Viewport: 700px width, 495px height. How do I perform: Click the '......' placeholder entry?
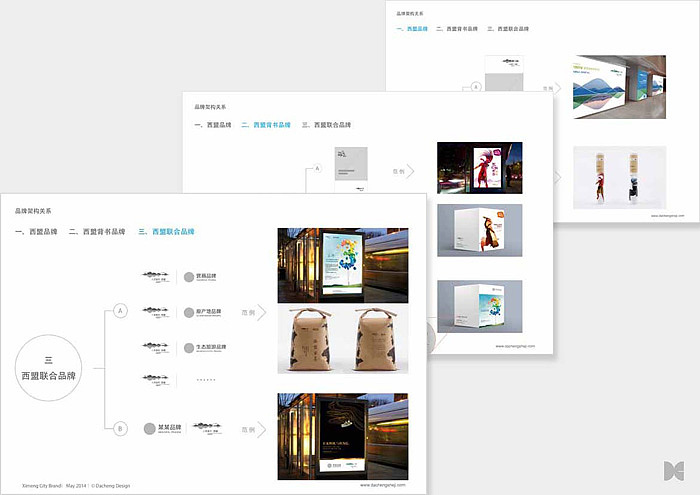pos(206,380)
